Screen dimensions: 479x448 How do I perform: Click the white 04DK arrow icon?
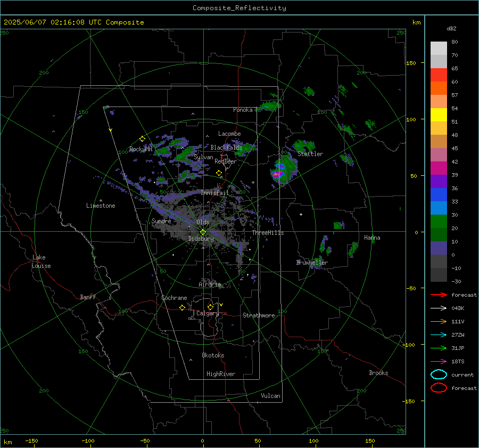click(439, 308)
